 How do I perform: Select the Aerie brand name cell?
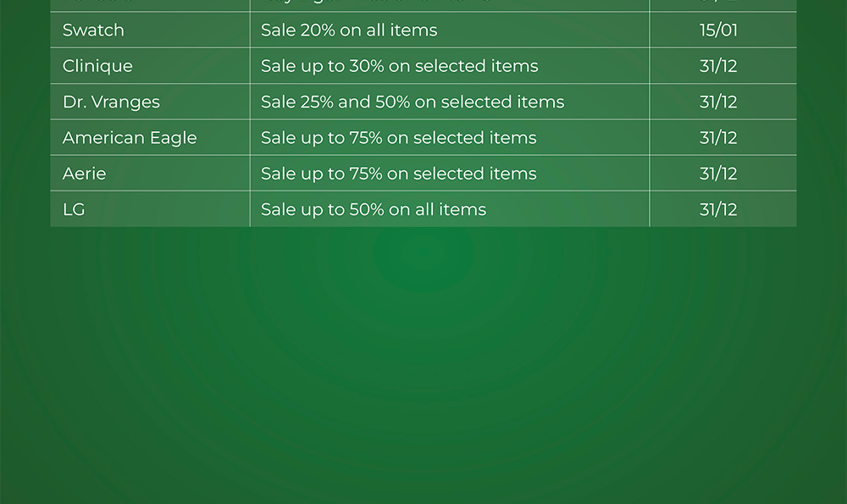[85, 174]
